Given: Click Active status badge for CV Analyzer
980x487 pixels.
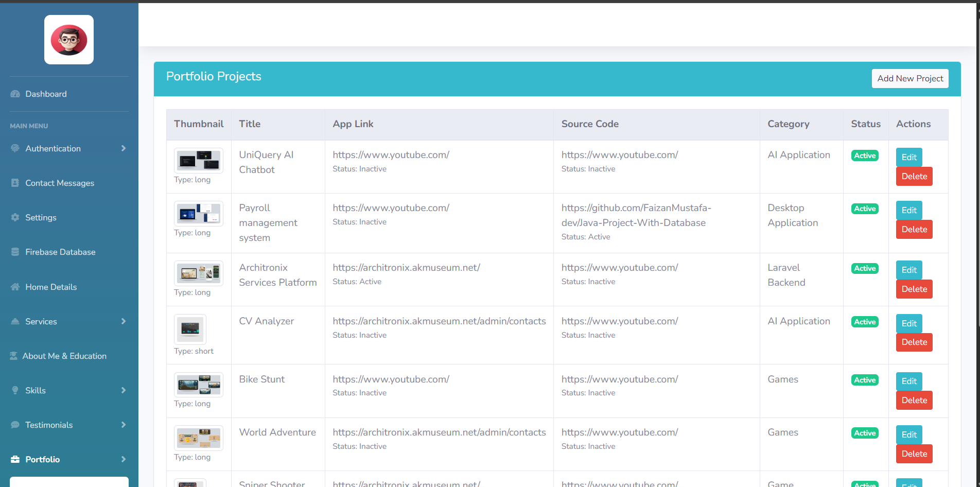Looking at the screenshot, I should pyautogui.click(x=865, y=322).
